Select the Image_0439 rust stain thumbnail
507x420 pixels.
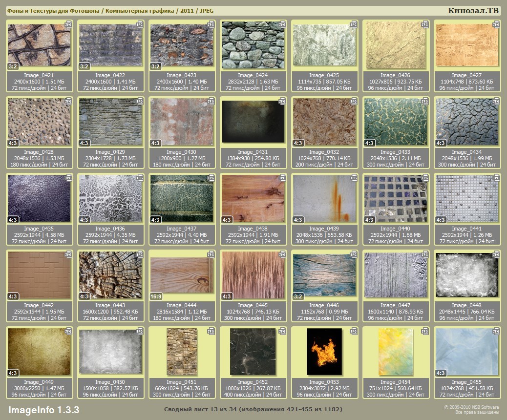pos(324,198)
